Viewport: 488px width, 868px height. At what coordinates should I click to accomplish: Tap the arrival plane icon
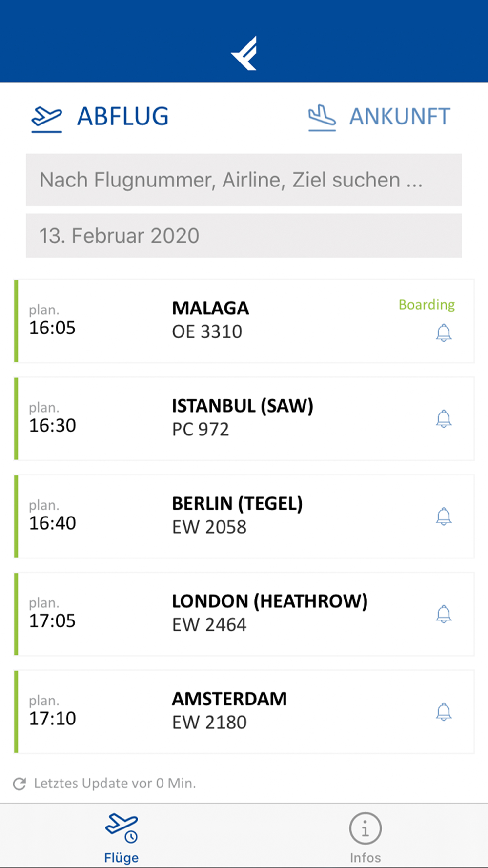(x=322, y=118)
